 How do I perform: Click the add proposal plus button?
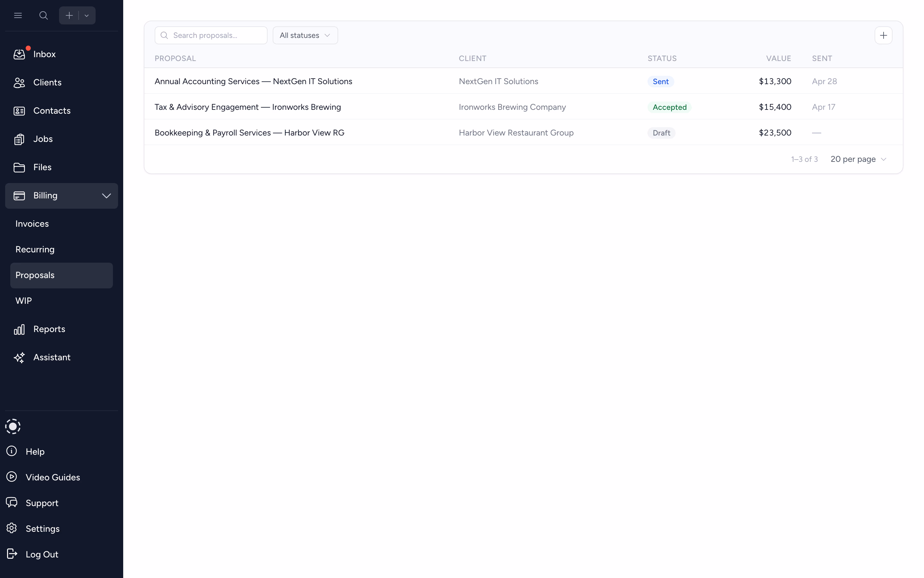coord(883,36)
